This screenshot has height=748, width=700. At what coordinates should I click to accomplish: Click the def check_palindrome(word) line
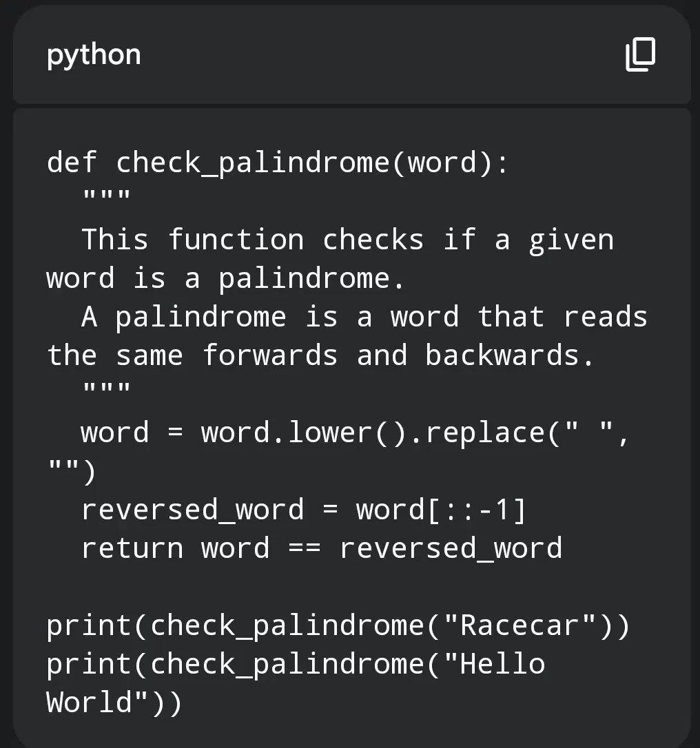278,163
